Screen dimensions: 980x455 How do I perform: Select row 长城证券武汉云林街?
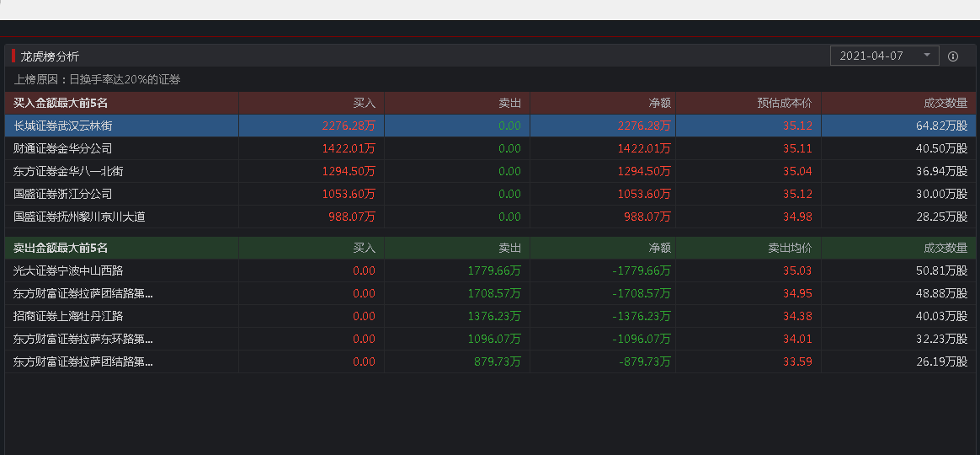[x=490, y=126]
